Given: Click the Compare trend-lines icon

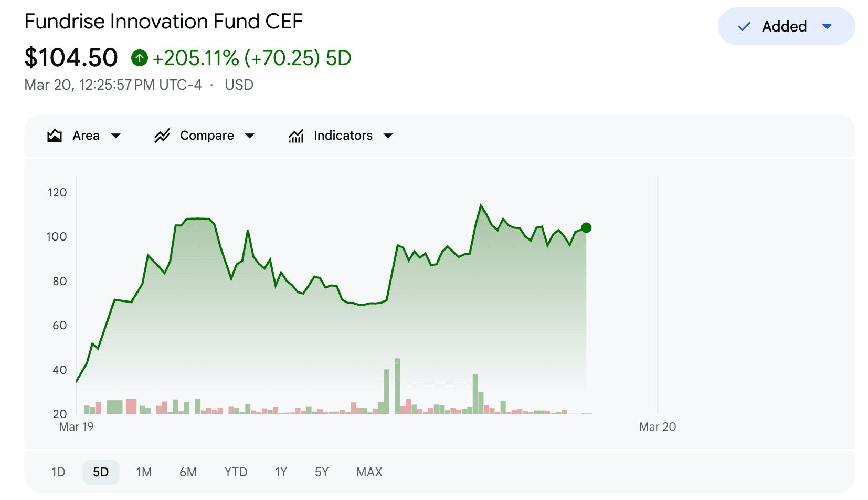Looking at the screenshot, I should pyautogui.click(x=162, y=136).
